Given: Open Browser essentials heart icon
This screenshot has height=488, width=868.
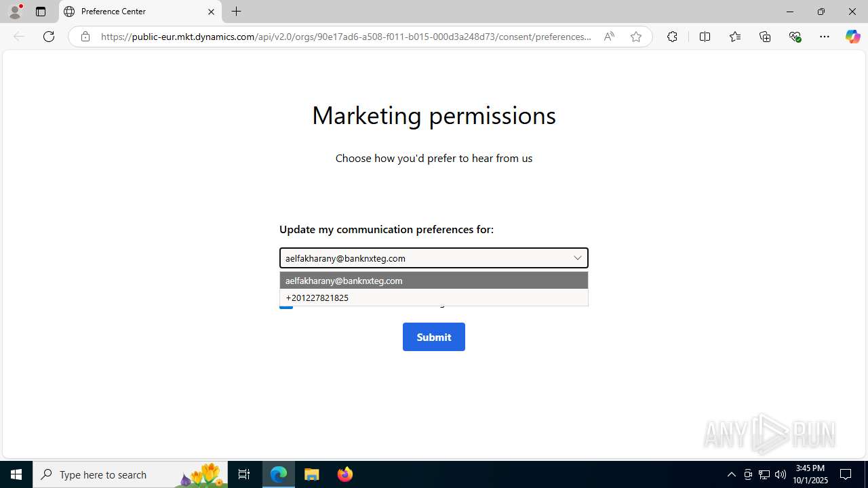Looking at the screenshot, I should coord(795,37).
